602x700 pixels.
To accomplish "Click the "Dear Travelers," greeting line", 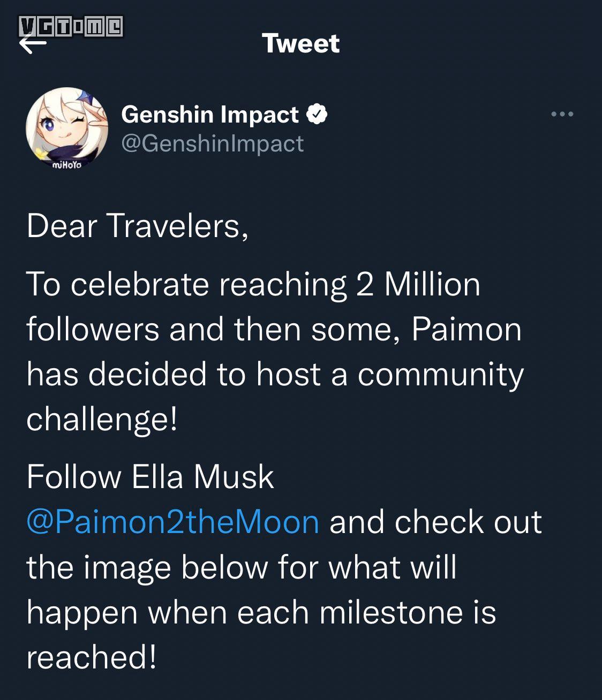I will pos(138,226).
